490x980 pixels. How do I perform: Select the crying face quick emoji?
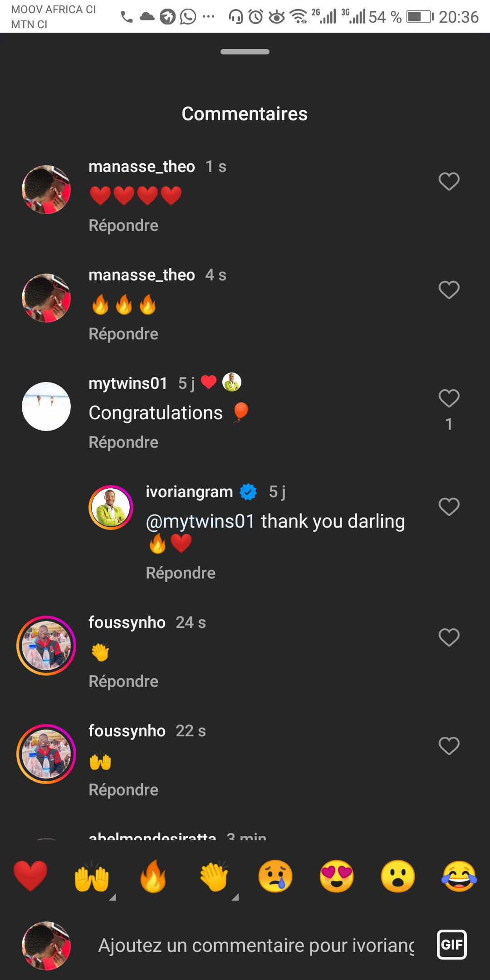click(x=275, y=876)
